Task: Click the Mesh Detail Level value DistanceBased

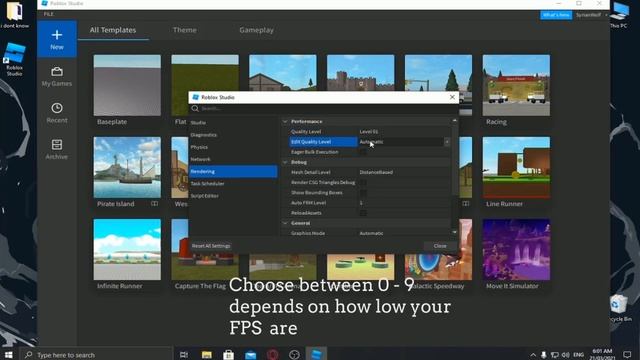Action: point(376,172)
